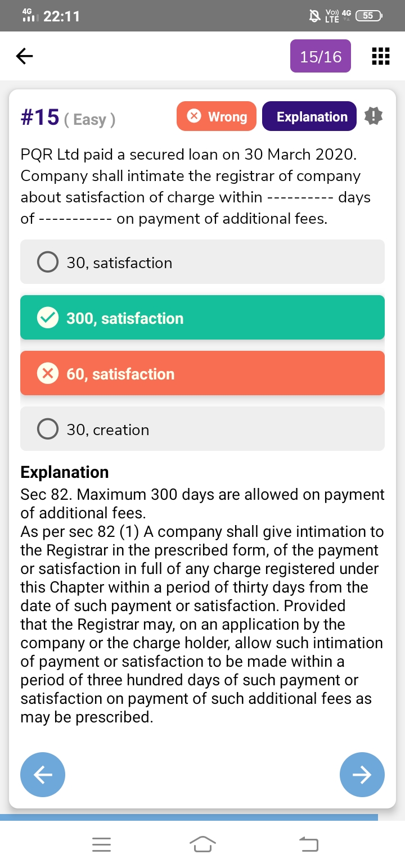Viewport: 405px width, 868px height.
Task: Tap the Android home navigation icon
Action: pyautogui.click(x=202, y=844)
